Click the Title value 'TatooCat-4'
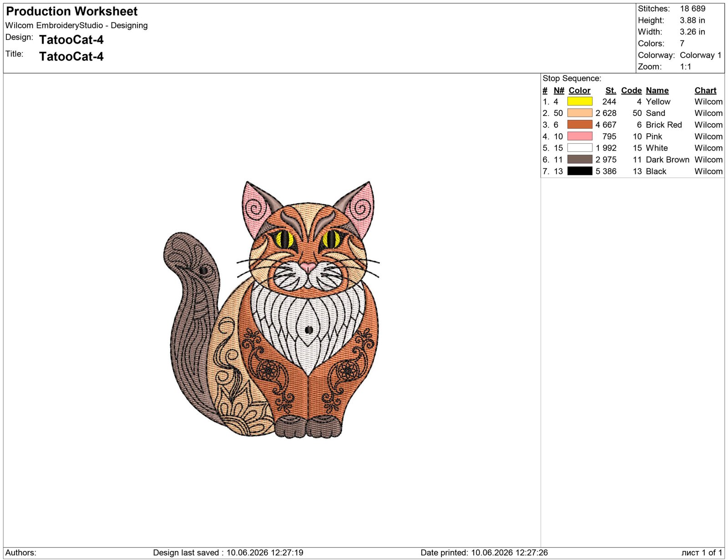The height and width of the screenshot is (560, 728). point(71,56)
